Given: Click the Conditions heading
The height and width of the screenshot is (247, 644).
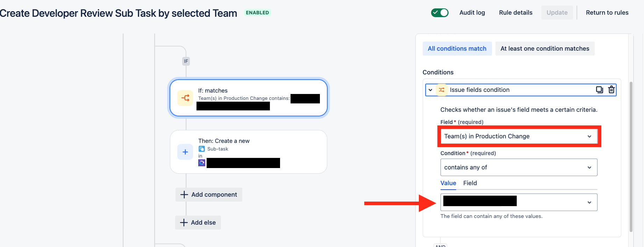Looking at the screenshot, I should point(438,72).
